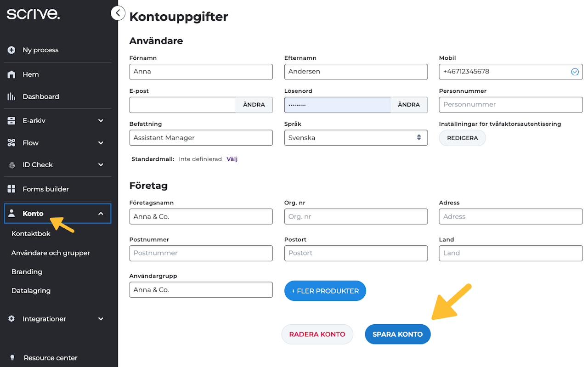The height and width of the screenshot is (367, 588).
Task: Click the Flow icon in sidebar
Action: click(x=11, y=143)
